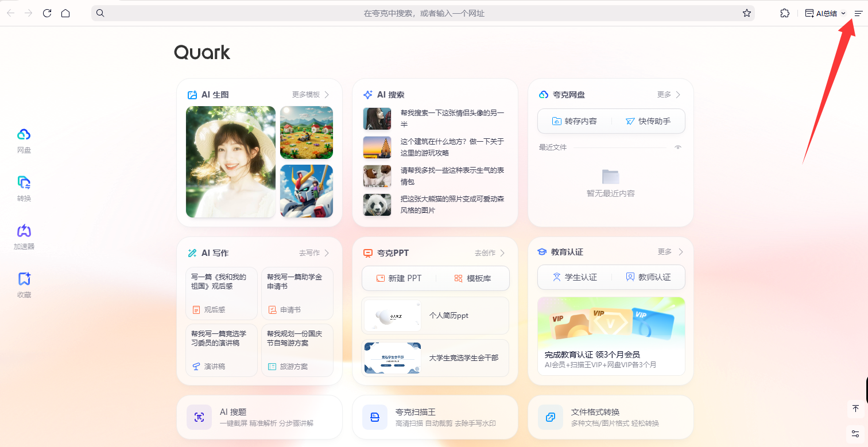Bookmark page with the star icon
The image size is (868, 447).
point(746,13)
